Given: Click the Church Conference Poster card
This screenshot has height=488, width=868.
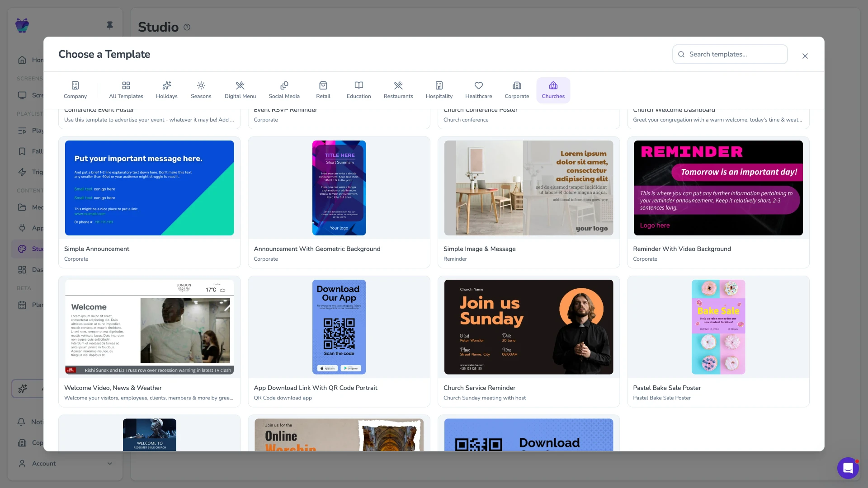Looking at the screenshot, I should (x=528, y=118).
